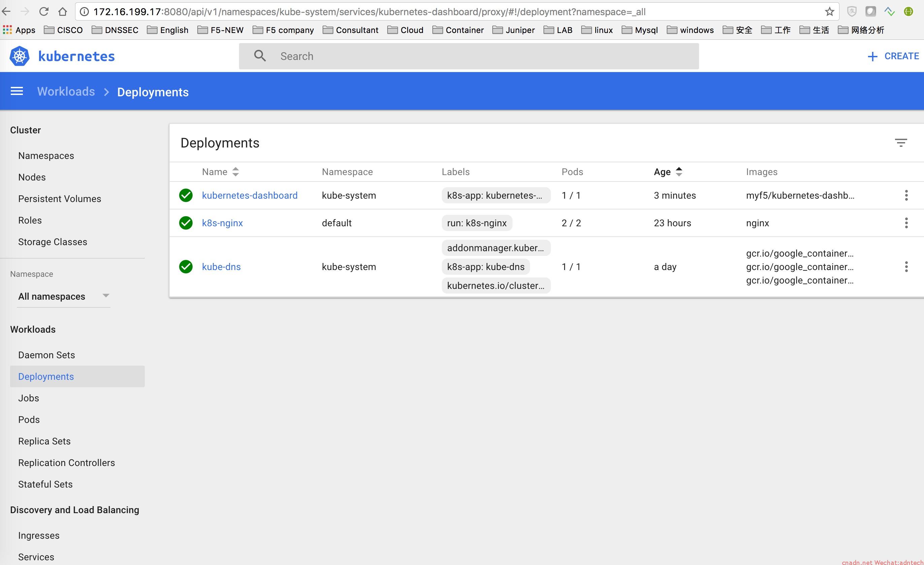Screen dimensions: 924x565
Task: Click the Cluster sidebar heading
Action: [26, 130]
